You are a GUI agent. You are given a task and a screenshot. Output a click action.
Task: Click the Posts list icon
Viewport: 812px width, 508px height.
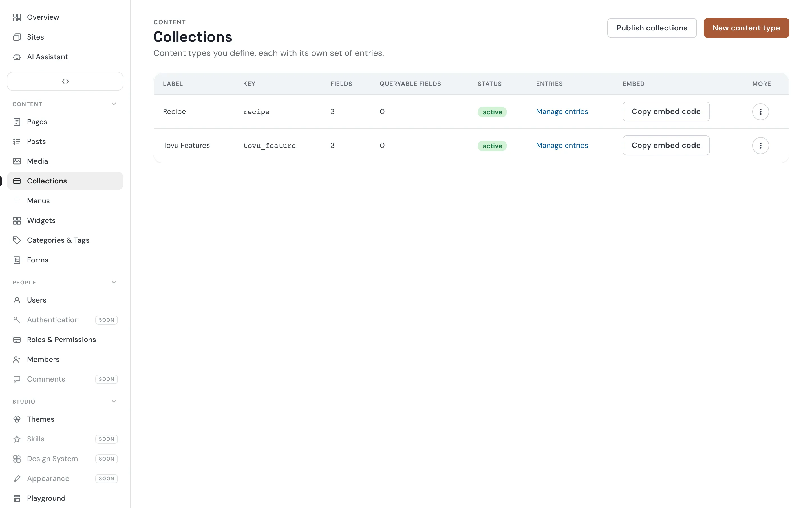click(17, 141)
